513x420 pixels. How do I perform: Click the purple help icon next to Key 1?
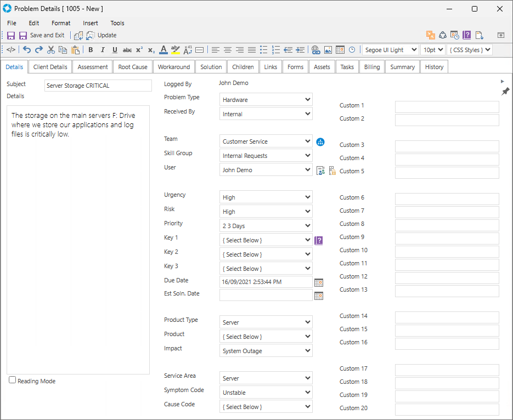pos(318,240)
